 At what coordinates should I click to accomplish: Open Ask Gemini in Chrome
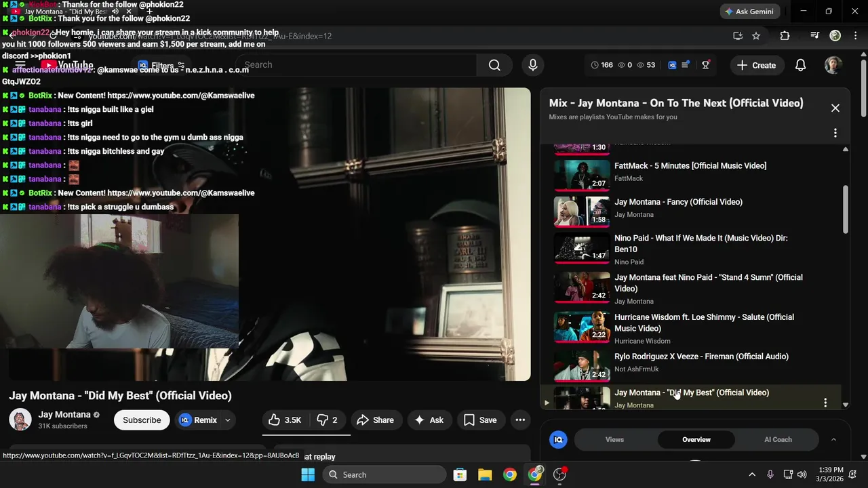(x=750, y=12)
